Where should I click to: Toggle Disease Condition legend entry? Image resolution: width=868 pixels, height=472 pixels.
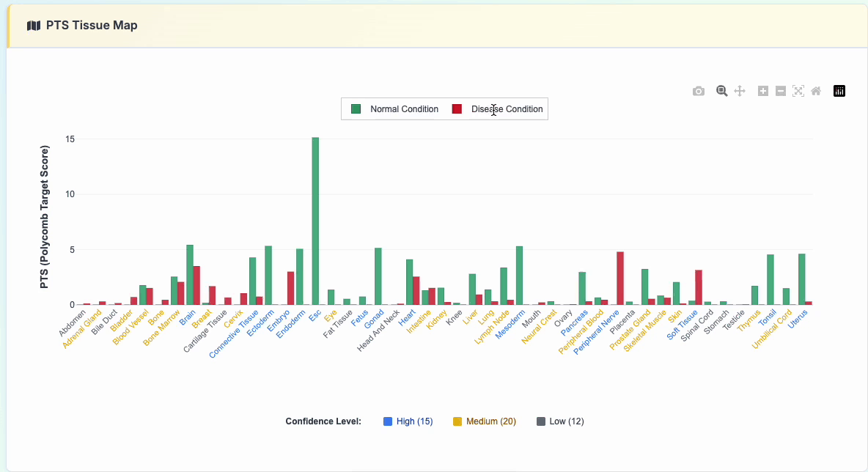[507, 109]
